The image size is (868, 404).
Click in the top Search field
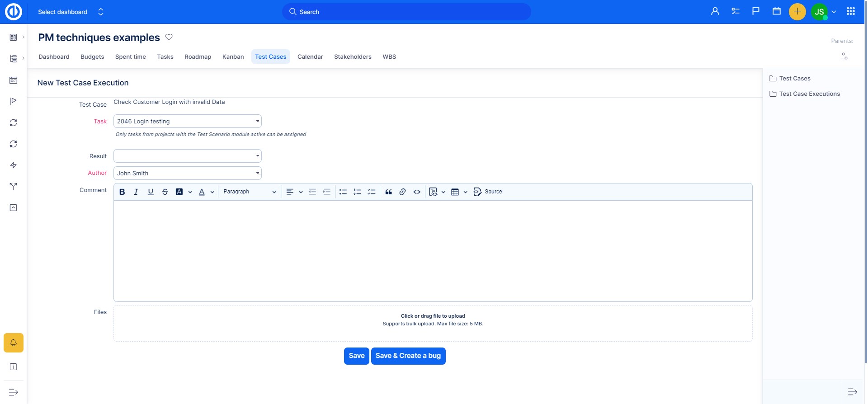pyautogui.click(x=407, y=12)
